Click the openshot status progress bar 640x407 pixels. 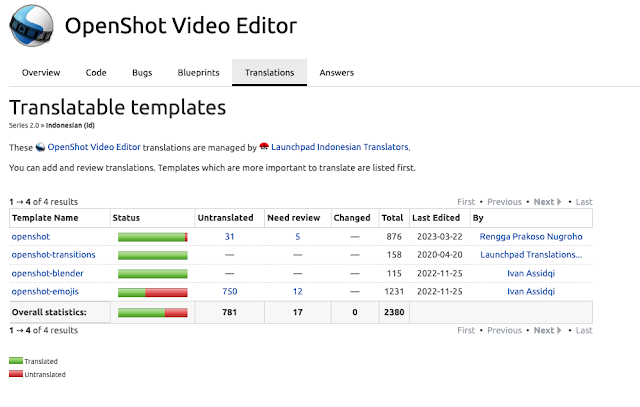[x=153, y=237]
